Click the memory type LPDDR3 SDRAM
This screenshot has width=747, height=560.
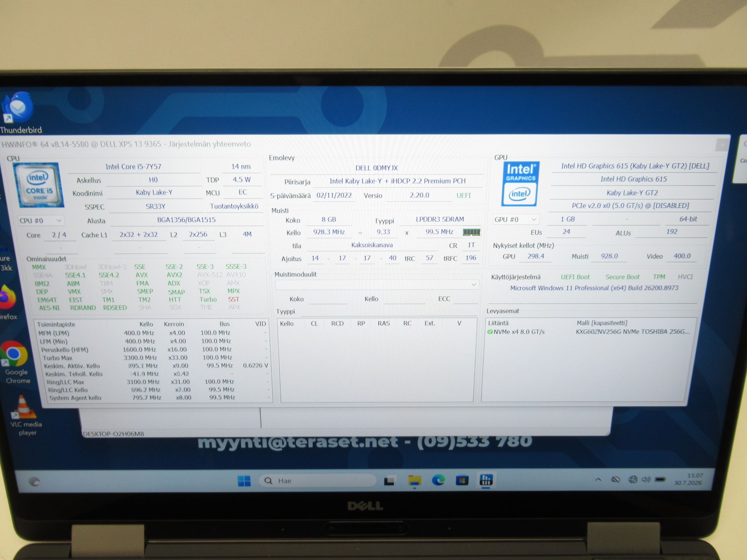coord(440,219)
